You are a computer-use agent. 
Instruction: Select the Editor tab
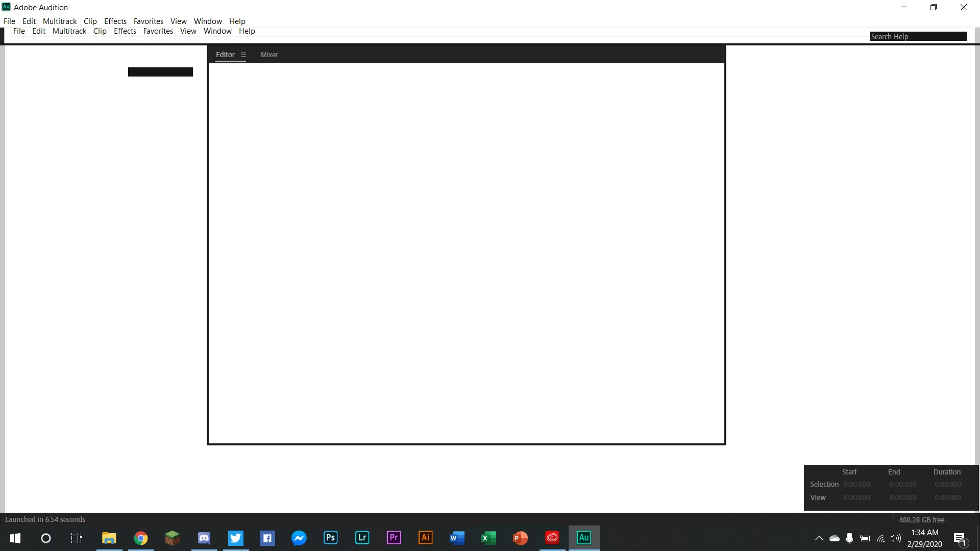tap(225, 55)
